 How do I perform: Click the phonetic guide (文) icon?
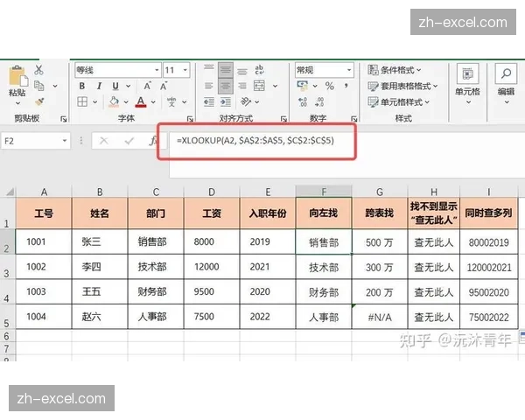(x=171, y=101)
